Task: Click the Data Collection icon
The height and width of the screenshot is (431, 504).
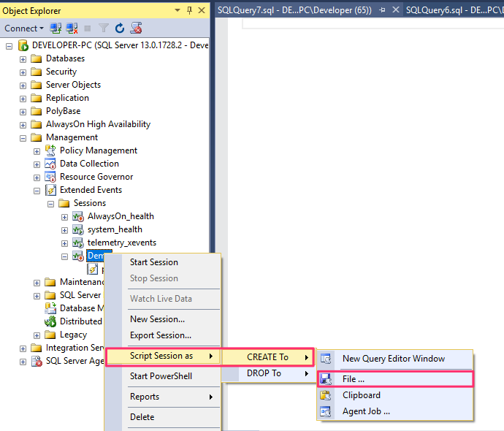Action: pyautogui.click(x=50, y=164)
